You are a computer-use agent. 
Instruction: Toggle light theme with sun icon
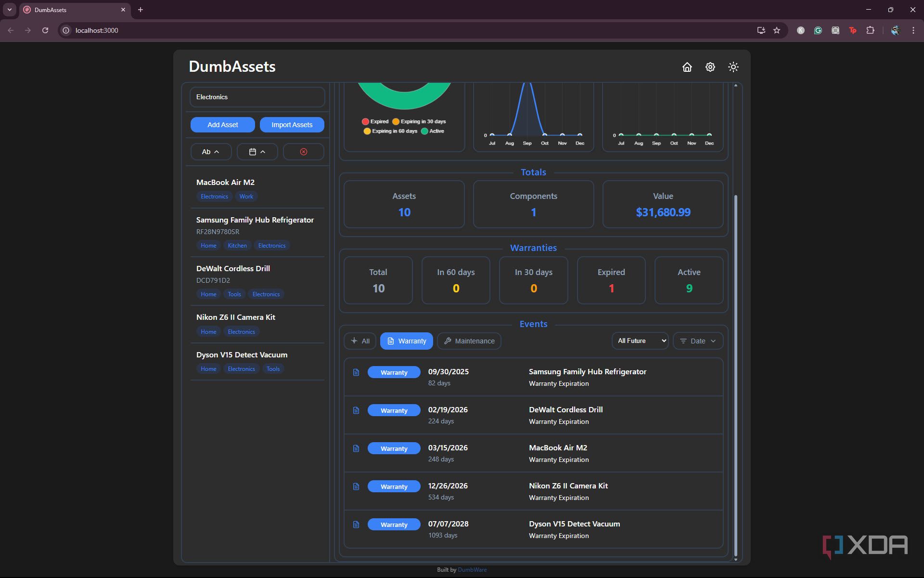(x=733, y=67)
